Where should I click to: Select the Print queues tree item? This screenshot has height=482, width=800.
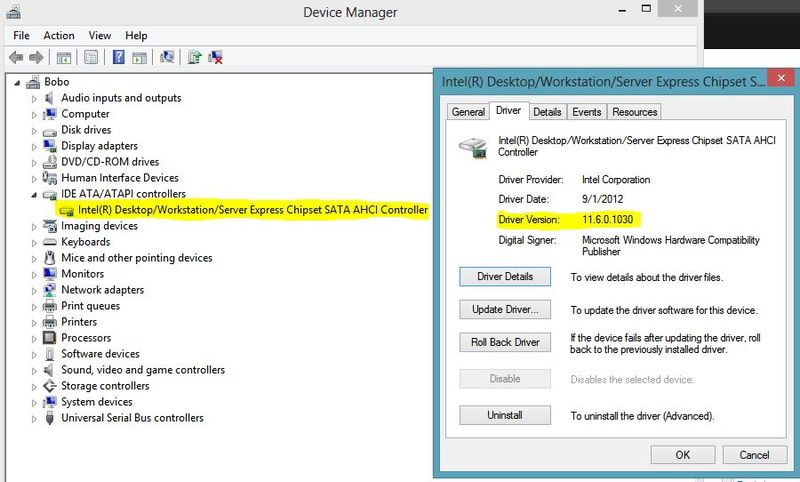click(x=90, y=306)
